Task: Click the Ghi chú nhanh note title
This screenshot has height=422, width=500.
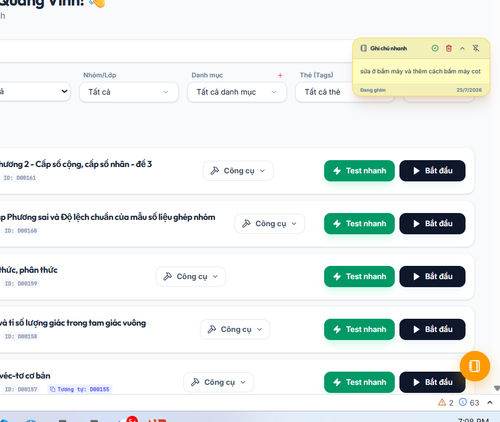Action: click(x=388, y=48)
